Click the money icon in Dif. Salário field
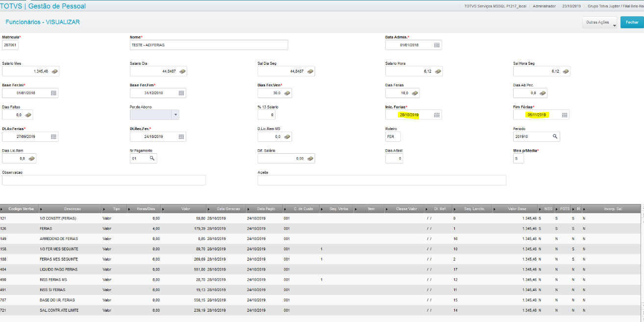The image size is (644, 322). [310, 159]
